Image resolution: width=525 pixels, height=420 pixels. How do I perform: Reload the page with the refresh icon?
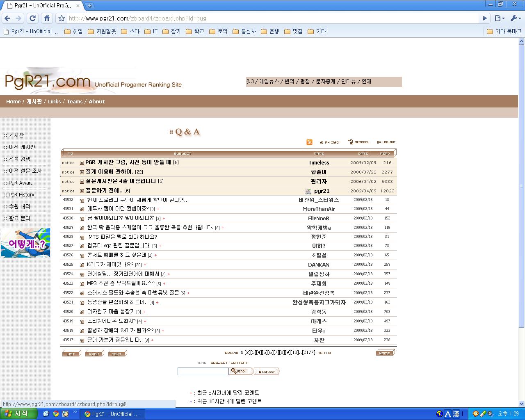(33, 18)
